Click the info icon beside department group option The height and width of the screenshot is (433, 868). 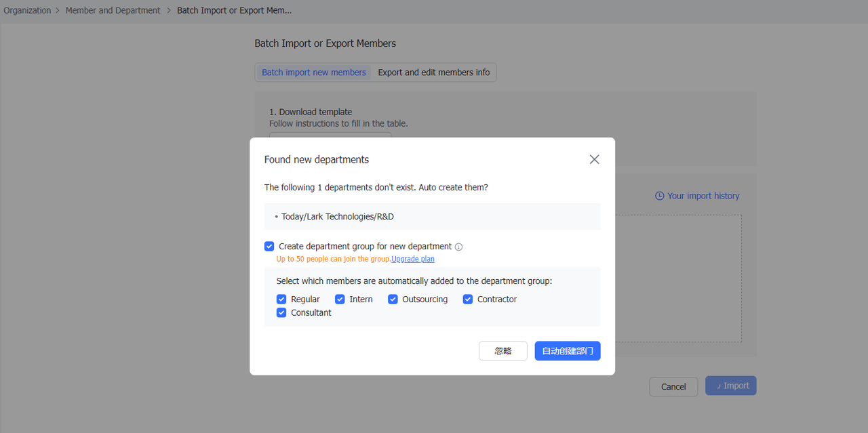tap(459, 247)
